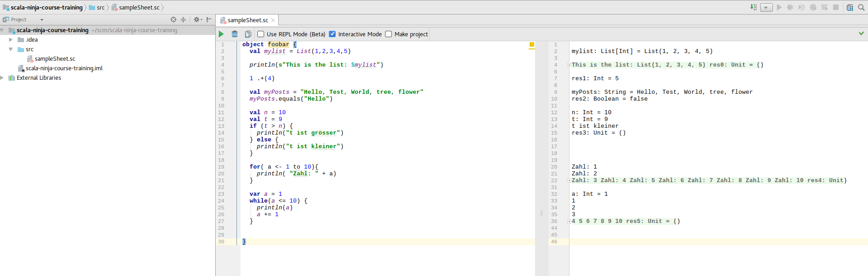
Task: Click the editor split divider handle
Action: [541, 213]
